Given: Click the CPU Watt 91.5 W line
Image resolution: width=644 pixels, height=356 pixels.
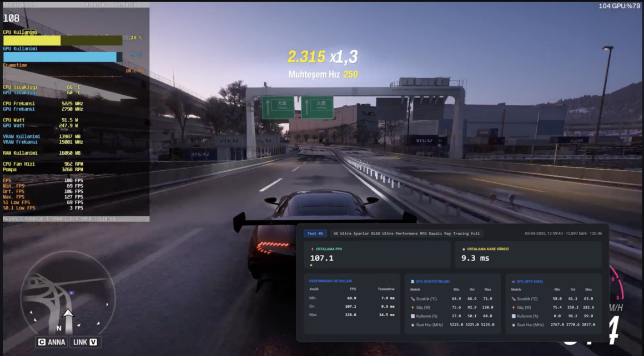Looking at the screenshot, I should click(40, 120).
